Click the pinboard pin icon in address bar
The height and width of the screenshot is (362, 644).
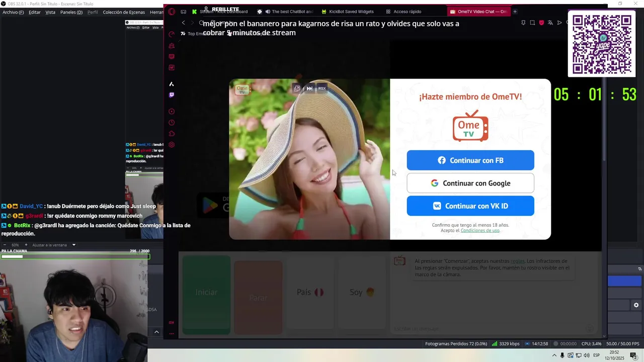[523, 23]
